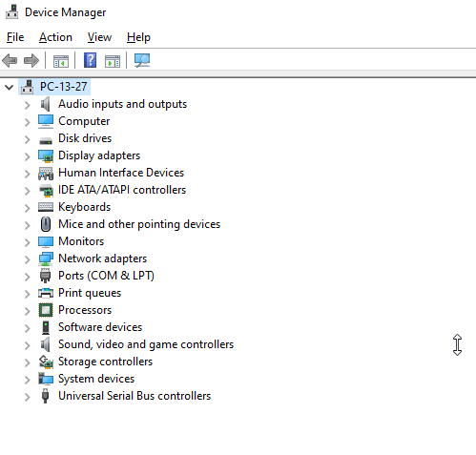Select the Ports (COM & LPT) item

click(106, 276)
